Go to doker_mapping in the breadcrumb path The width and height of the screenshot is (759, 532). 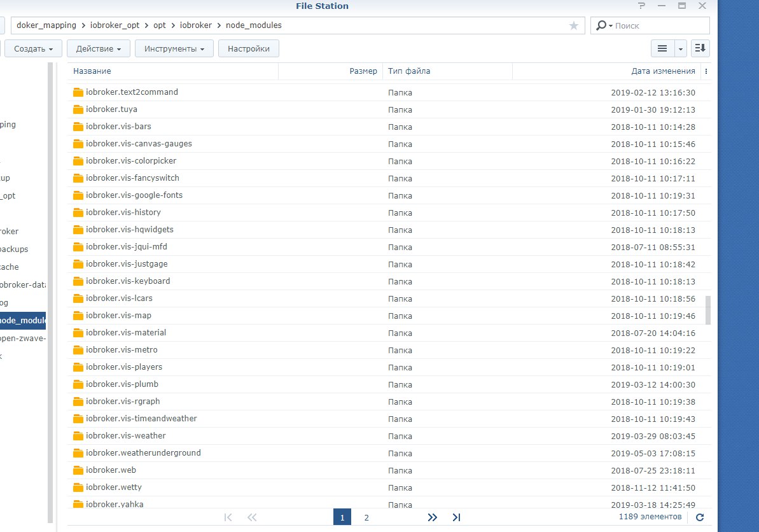click(46, 25)
